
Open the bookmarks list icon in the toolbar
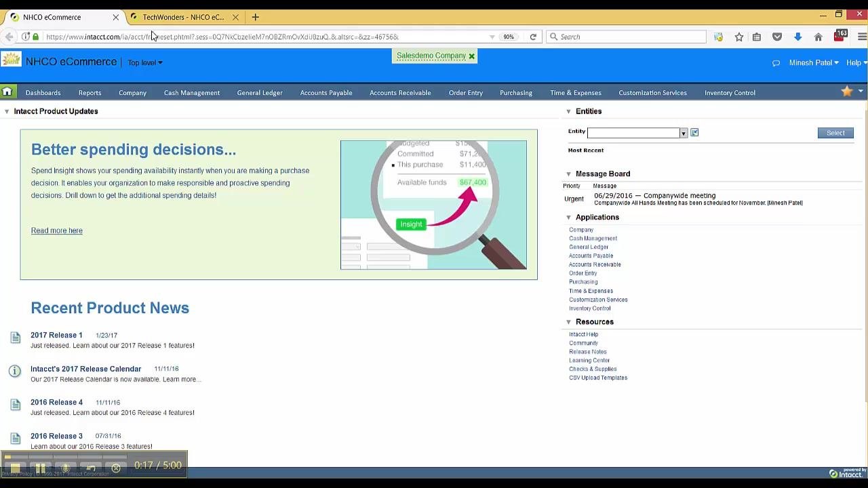point(757,37)
